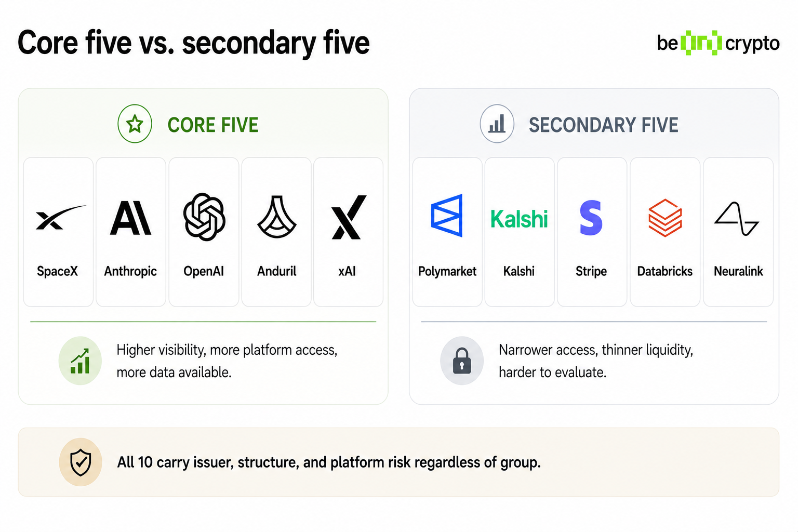
Task: Click the shield checkmark icon
Action: tap(81, 462)
